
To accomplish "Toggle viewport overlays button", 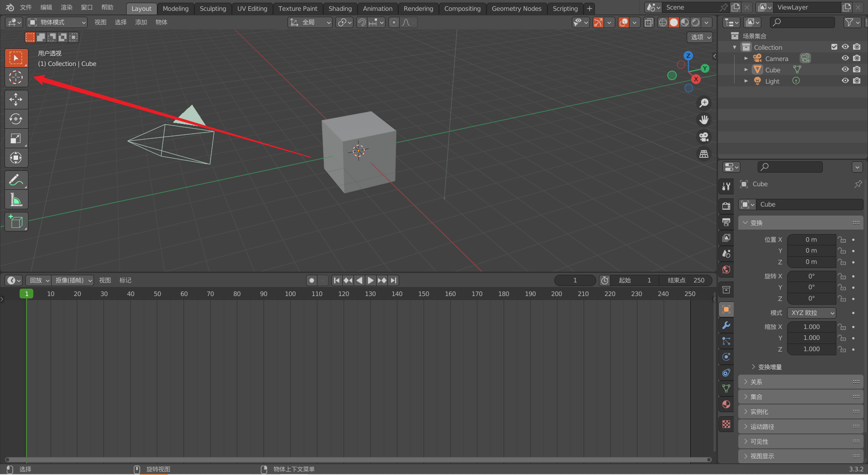I will click(x=623, y=22).
